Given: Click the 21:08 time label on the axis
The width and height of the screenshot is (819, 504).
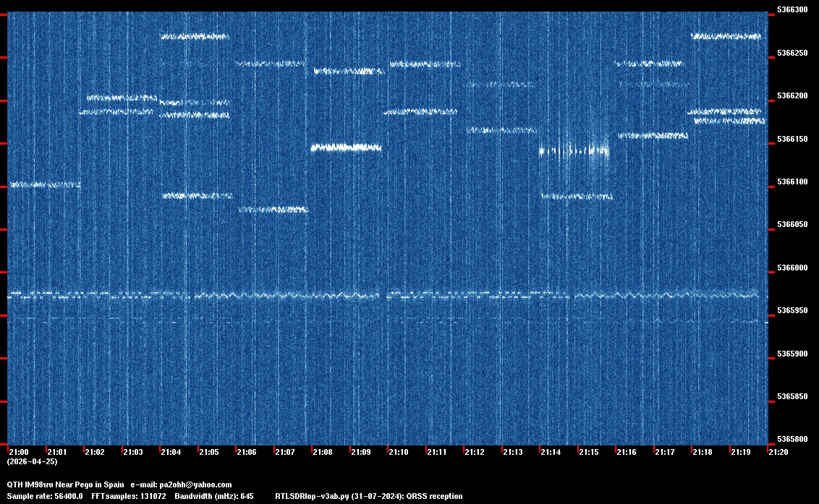Looking at the screenshot, I should tap(322, 452).
